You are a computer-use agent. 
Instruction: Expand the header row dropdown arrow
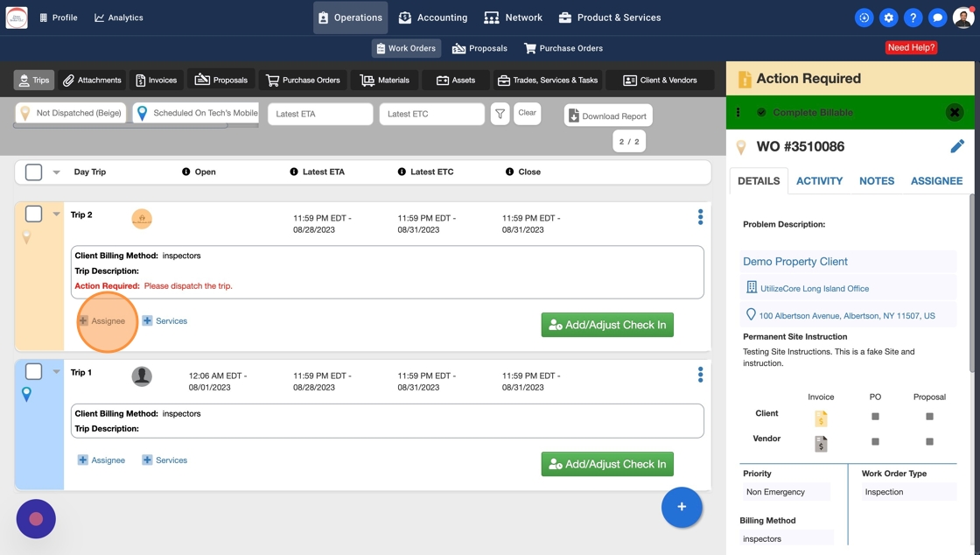(56, 172)
